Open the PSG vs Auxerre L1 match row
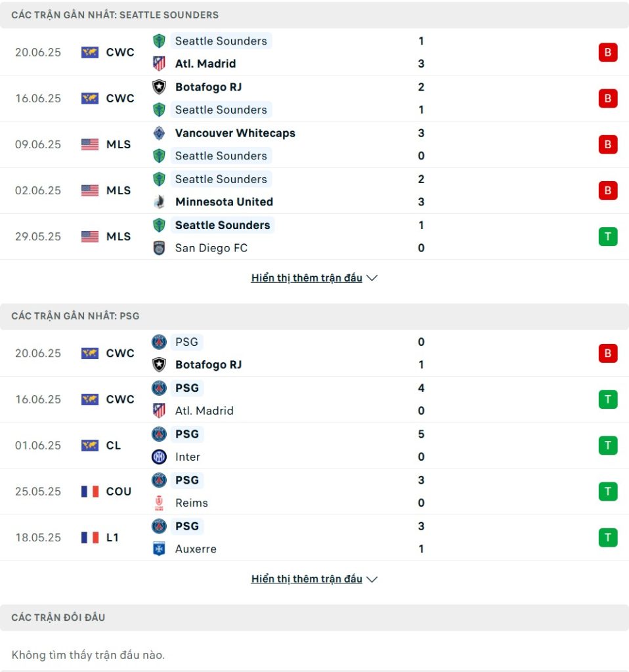This screenshot has height=672, width=629. point(314,538)
